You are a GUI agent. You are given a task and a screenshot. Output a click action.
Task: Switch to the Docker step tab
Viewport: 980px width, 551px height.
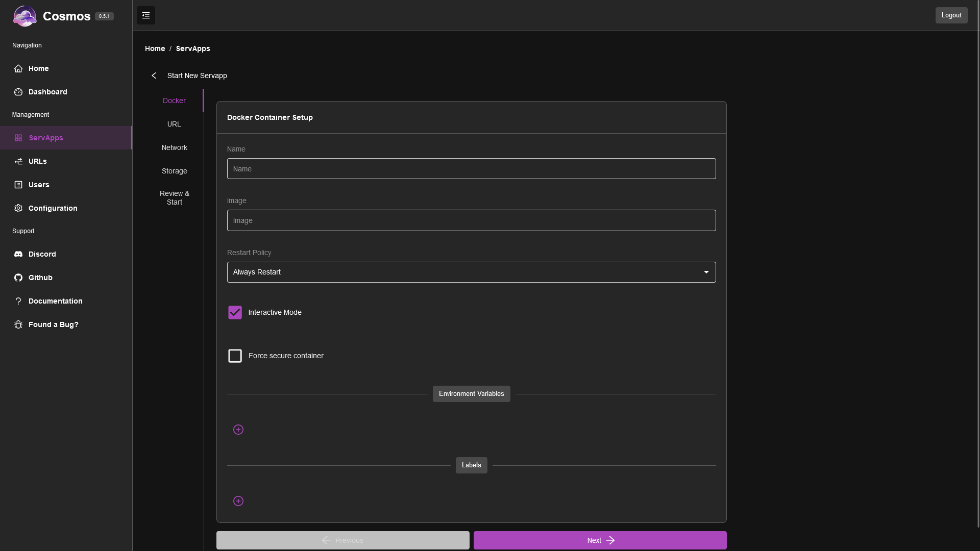(174, 101)
